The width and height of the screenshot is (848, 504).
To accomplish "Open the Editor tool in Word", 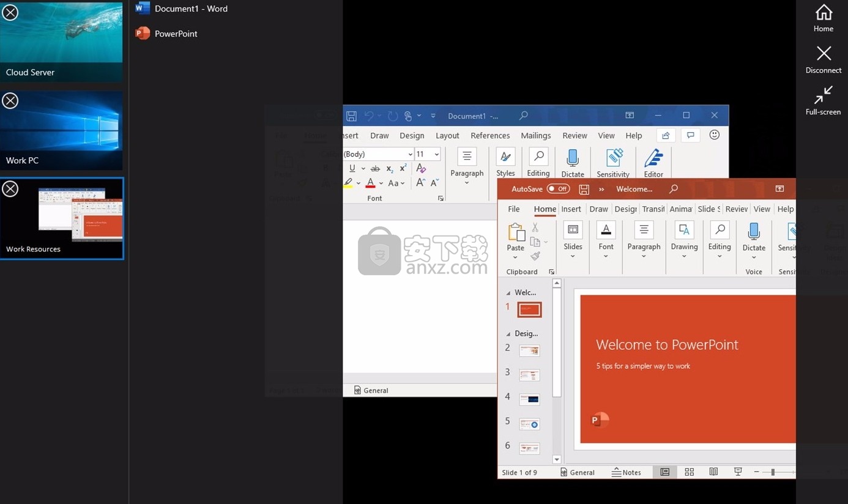I will [x=653, y=163].
